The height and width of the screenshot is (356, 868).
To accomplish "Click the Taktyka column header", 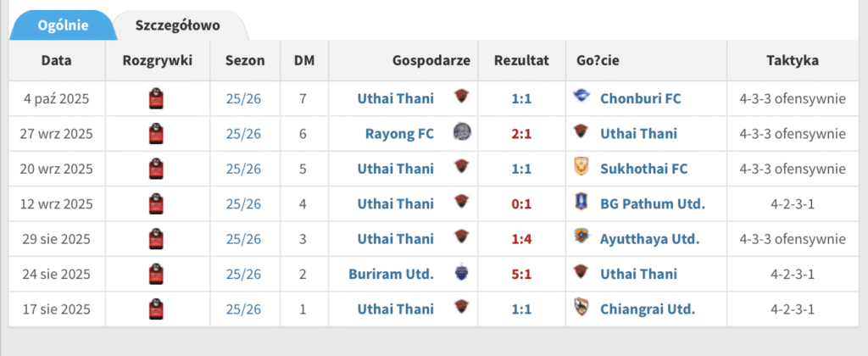I will (x=792, y=60).
